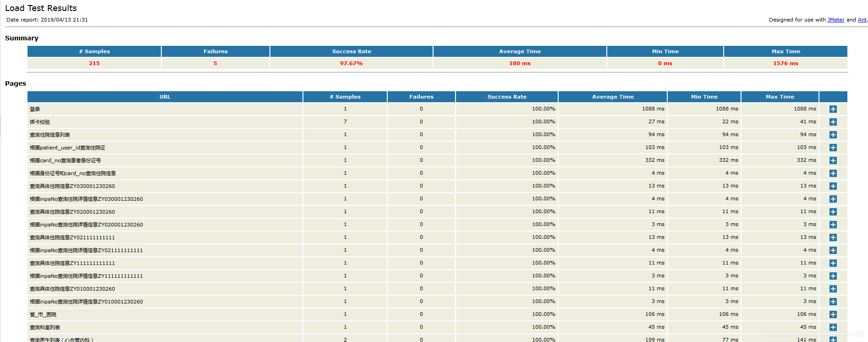Click Pages table 'Max Time' header
The width and height of the screenshot is (868, 342).
point(780,97)
